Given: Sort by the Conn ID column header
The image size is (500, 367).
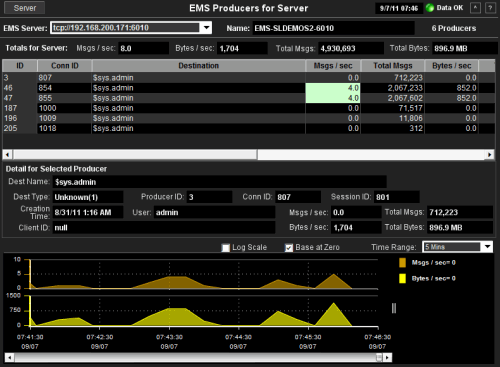Looking at the screenshot, I should (x=65, y=66).
